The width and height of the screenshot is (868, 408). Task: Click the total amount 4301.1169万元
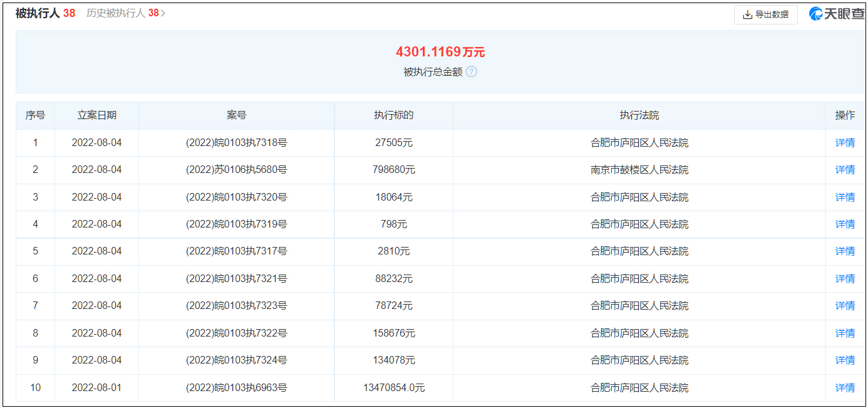(x=440, y=52)
